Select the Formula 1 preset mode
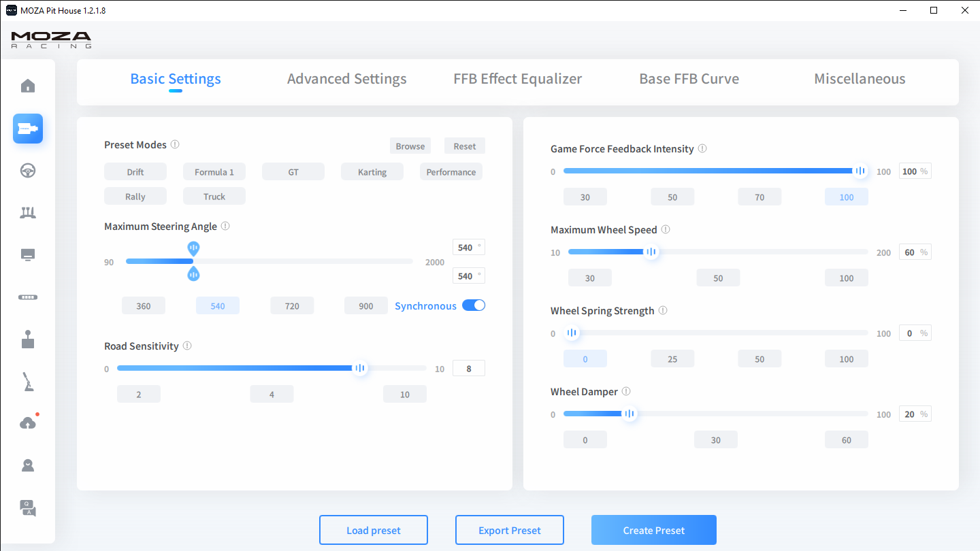The image size is (980, 551). pyautogui.click(x=214, y=171)
